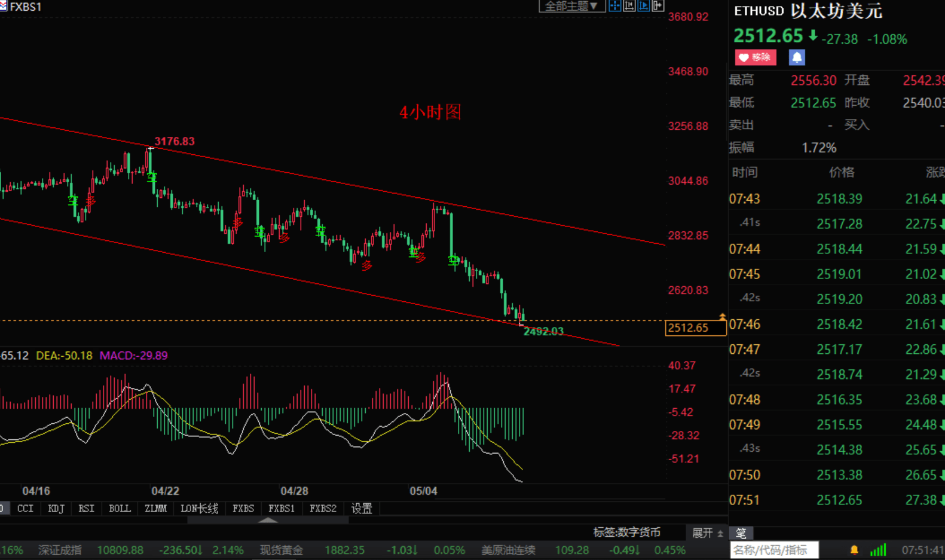Click the green signal strength bars icon
Image resolution: width=945 pixels, height=560 pixels.
[878, 550]
